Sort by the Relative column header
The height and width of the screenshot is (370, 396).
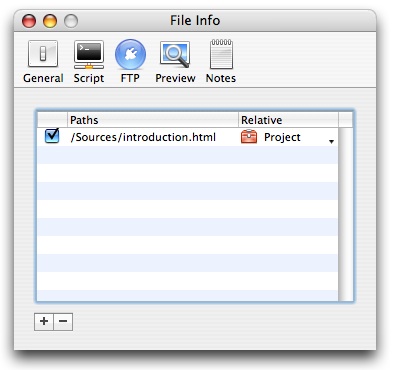(288, 120)
